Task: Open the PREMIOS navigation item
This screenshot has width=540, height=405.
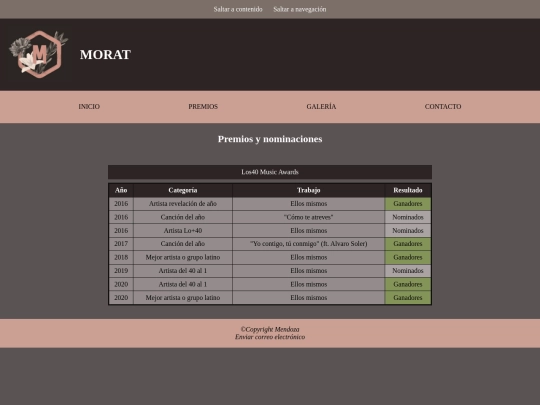Action: (x=203, y=106)
